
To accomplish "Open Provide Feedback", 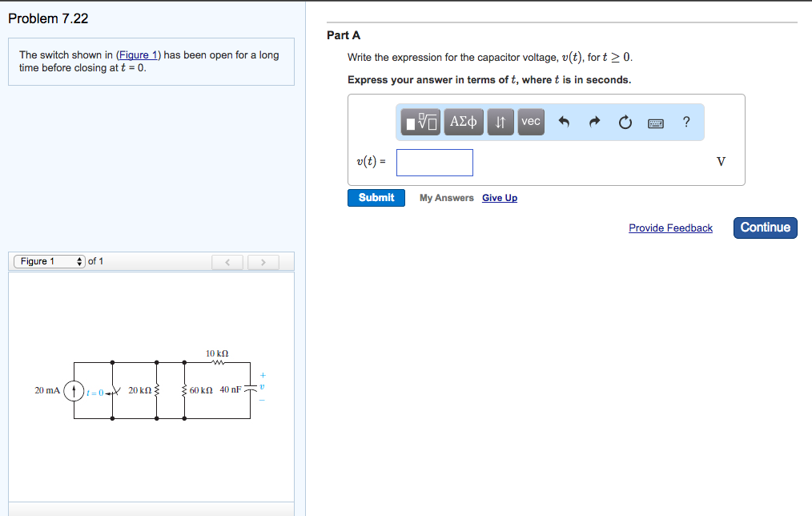I will pyautogui.click(x=670, y=228).
